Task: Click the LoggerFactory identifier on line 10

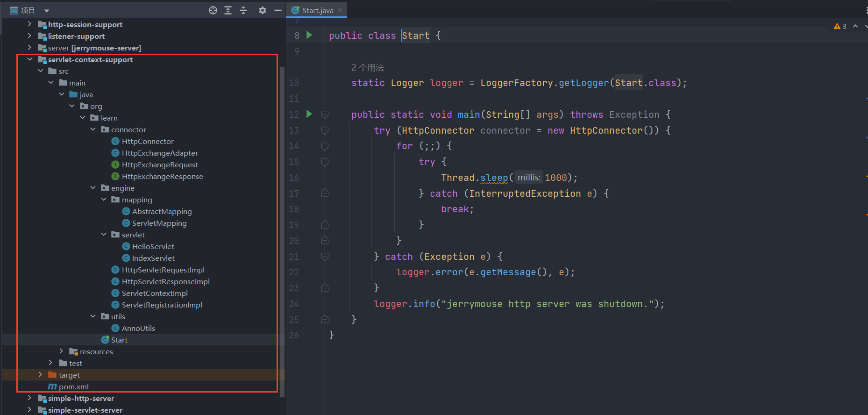Action: click(517, 83)
